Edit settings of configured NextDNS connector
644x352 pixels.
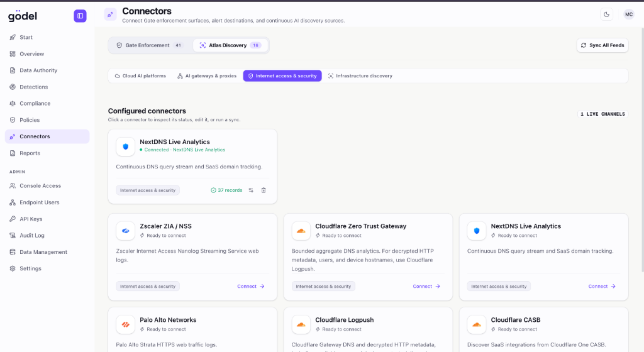coord(251,190)
